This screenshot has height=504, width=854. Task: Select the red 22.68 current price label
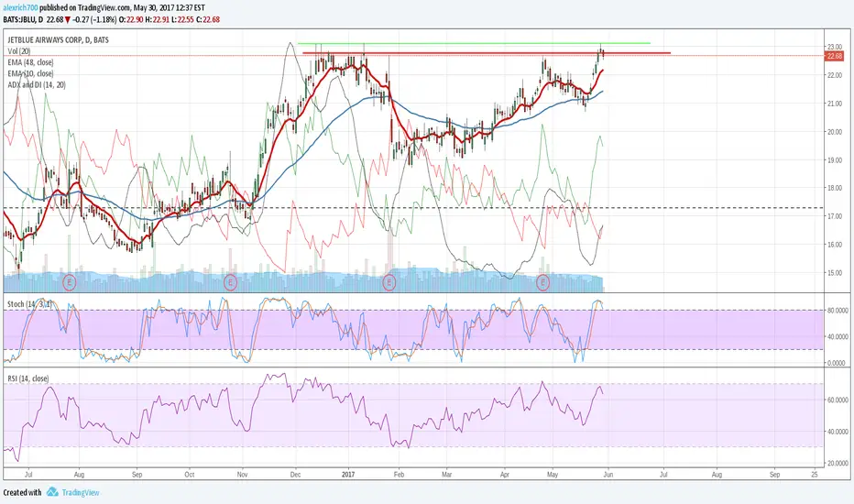click(835, 56)
